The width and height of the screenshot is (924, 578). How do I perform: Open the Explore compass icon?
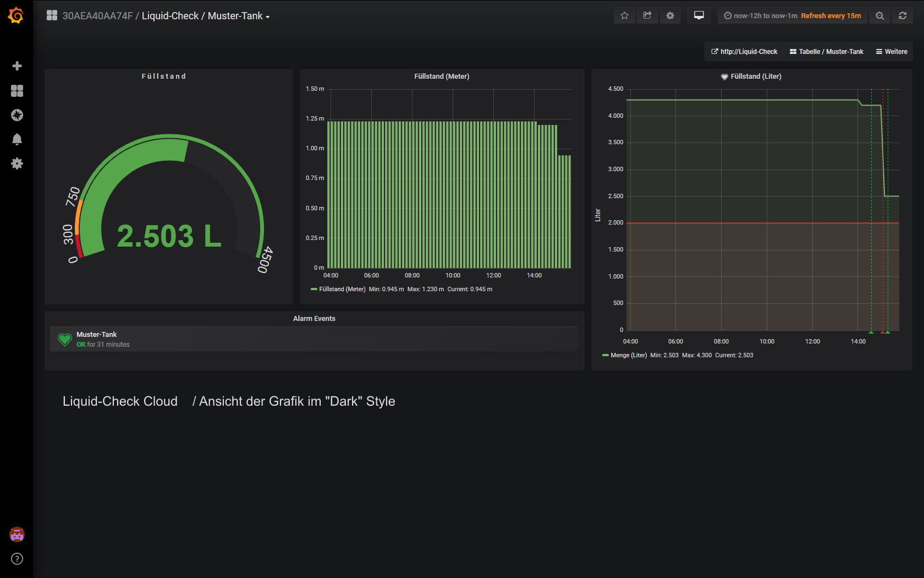tap(17, 115)
